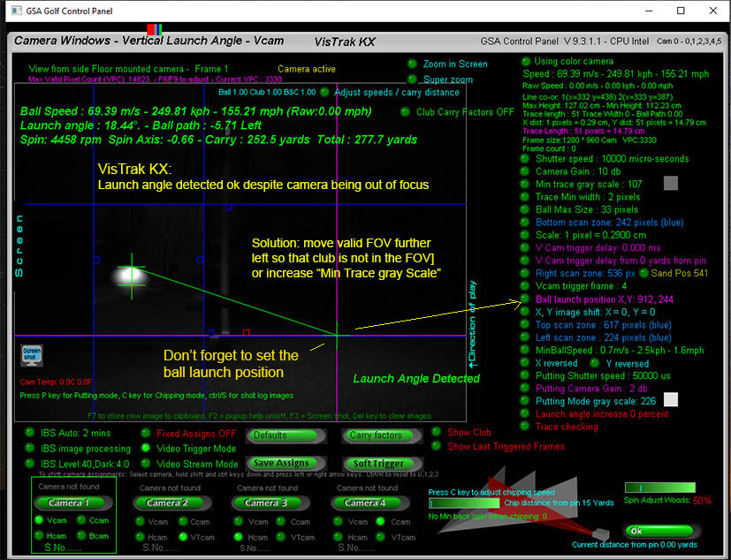Toggle IBS Auto: 2 mins
Viewport: 731px width, 560px height.
click(x=30, y=432)
